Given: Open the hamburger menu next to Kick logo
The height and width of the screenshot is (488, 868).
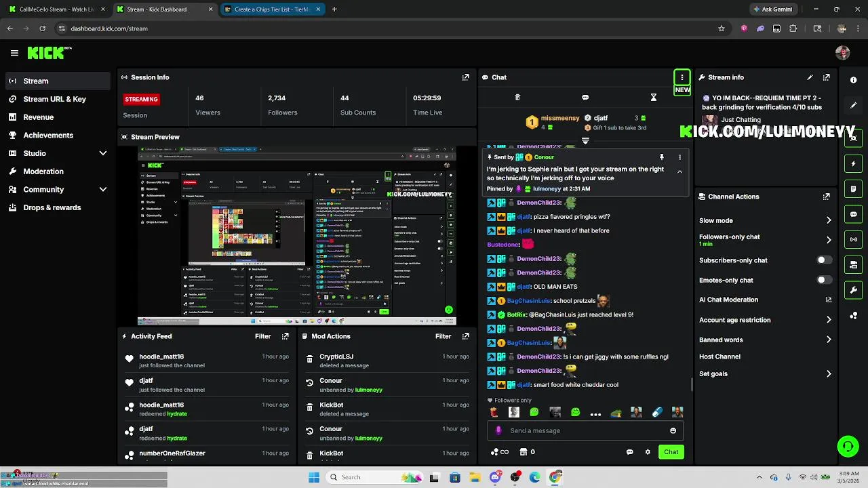Looking at the screenshot, I should [x=14, y=53].
